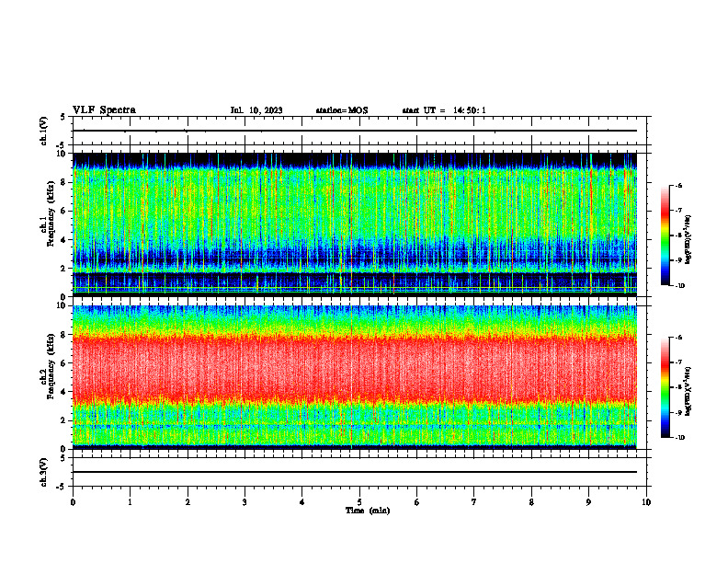This screenshot has height=563, width=728.
Task: Click the "2" tick on Time axis
Action: click(188, 502)
